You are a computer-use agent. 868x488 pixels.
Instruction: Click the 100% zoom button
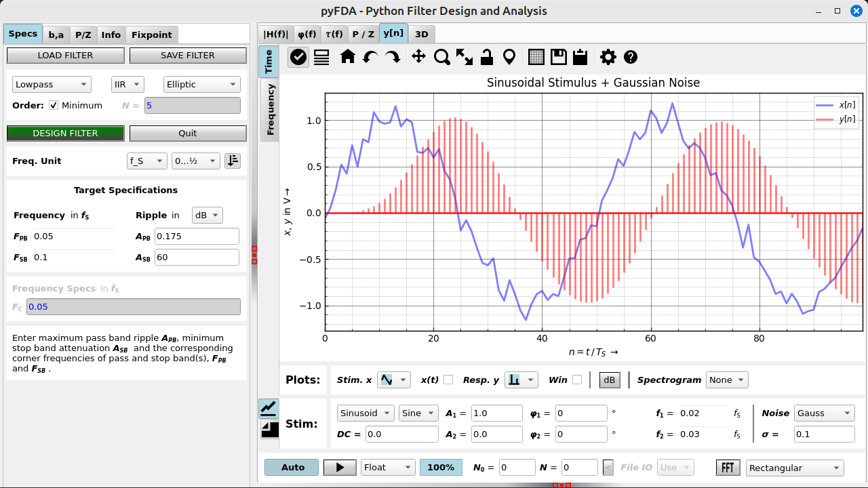click(x=441, y=468)
